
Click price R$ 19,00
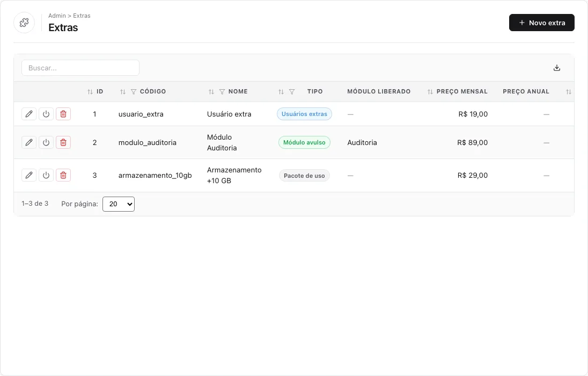473,114
